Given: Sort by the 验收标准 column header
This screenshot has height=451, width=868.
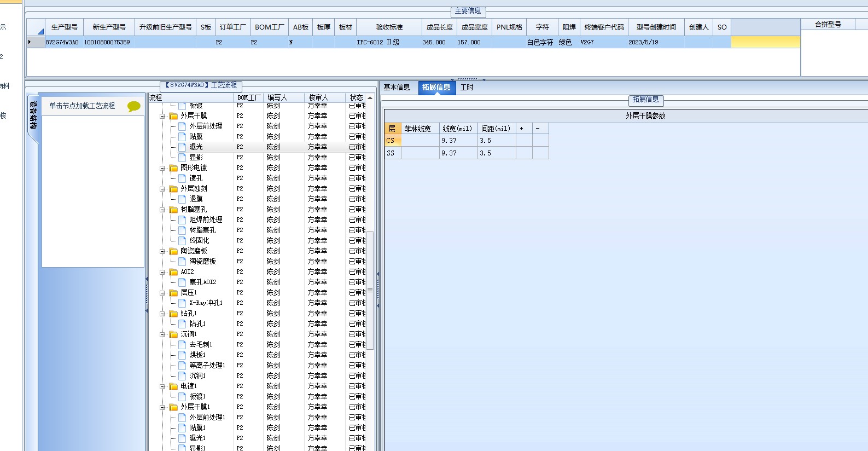Looking at the screenshot, I should pyautogui.click(x=389, y=27).
